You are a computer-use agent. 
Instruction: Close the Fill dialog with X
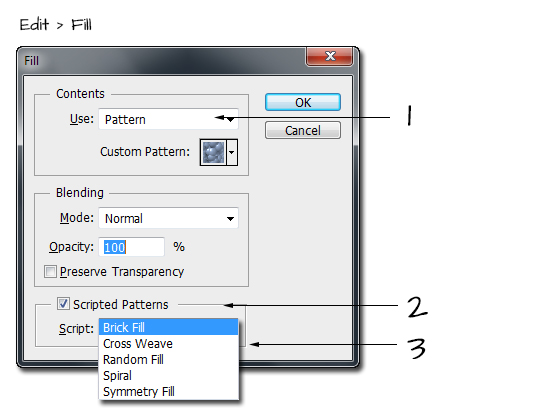pyautogui.click(x=329, y=56)
